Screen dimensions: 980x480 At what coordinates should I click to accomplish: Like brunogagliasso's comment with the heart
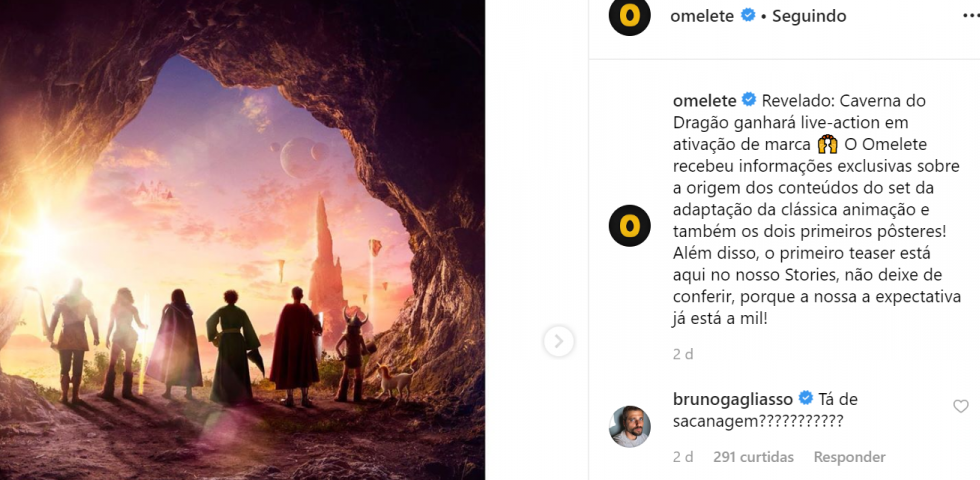961,406
